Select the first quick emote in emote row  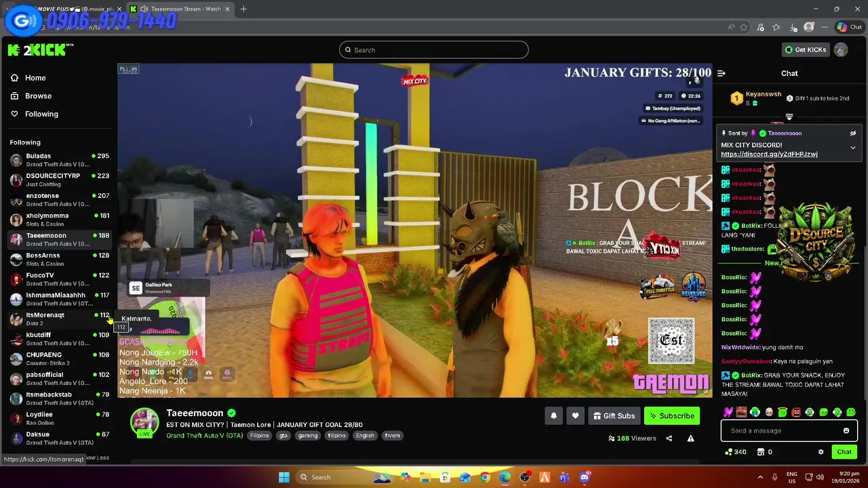tap(728, 412)
